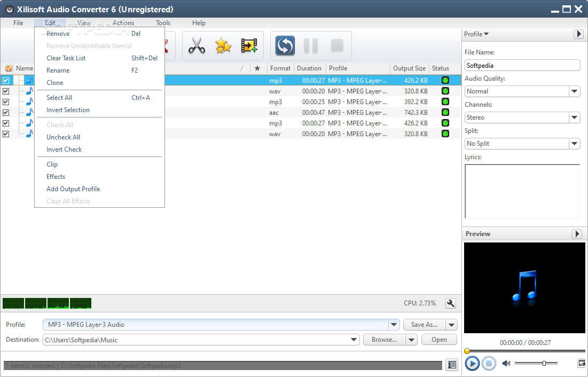This screenshot has height=377, width=588.
Task: Pause conversion with the pause icon
Action: coord(311,46)
